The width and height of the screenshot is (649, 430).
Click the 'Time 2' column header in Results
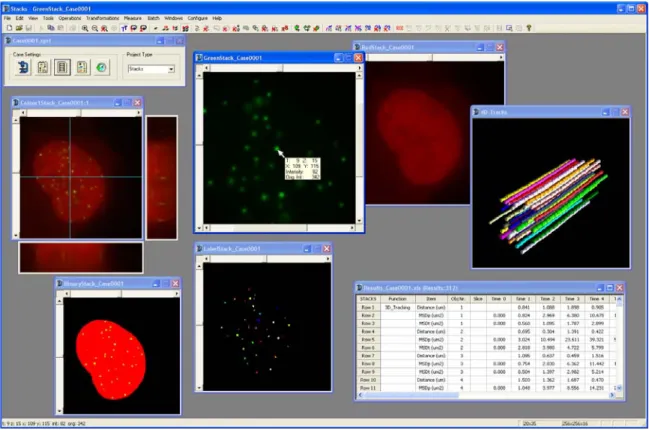pos(548,299)
